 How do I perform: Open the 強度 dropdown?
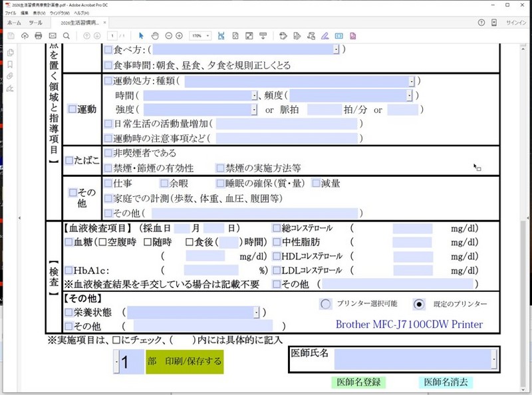click(x=254, y=110)
